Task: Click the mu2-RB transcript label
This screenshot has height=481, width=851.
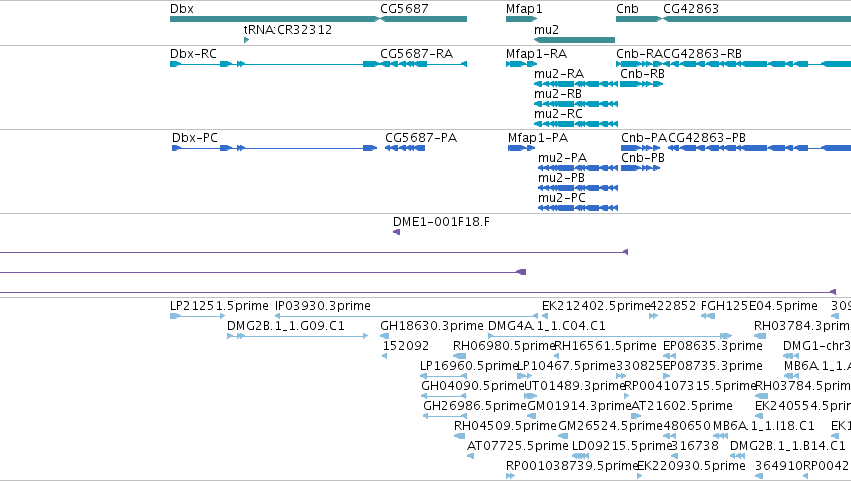Action: (558, 94)
